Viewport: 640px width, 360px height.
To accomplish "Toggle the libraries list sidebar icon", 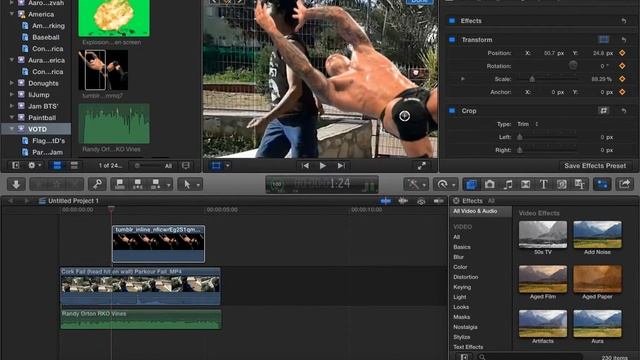I will [x=16, y=165].
